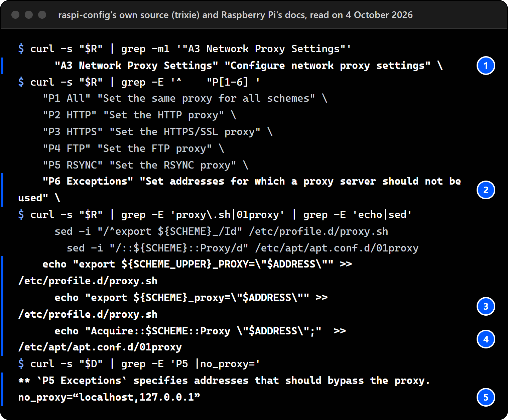Viewport: 508px width, 420px height.
Task: Maximize the terminal using the third title-bar dot
Action: (42, 15)
